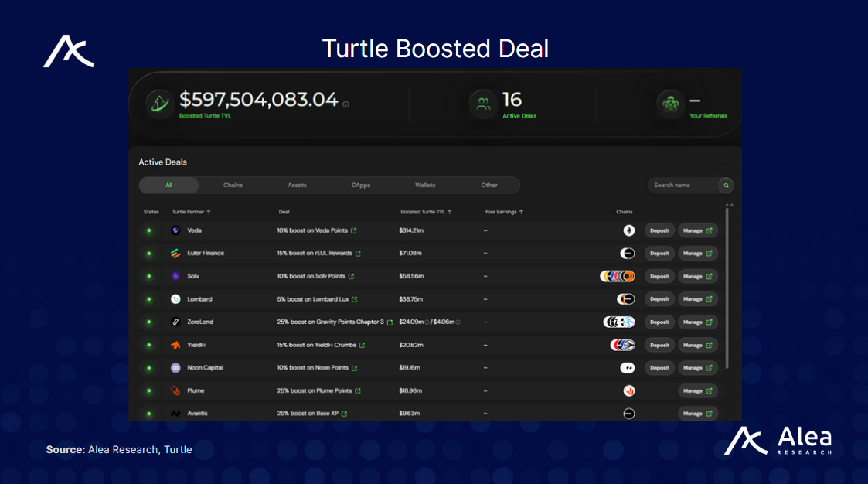The width and height of the screenshot is (868, 484).
Task: Click the search magnifier icon
Action: 725,185
